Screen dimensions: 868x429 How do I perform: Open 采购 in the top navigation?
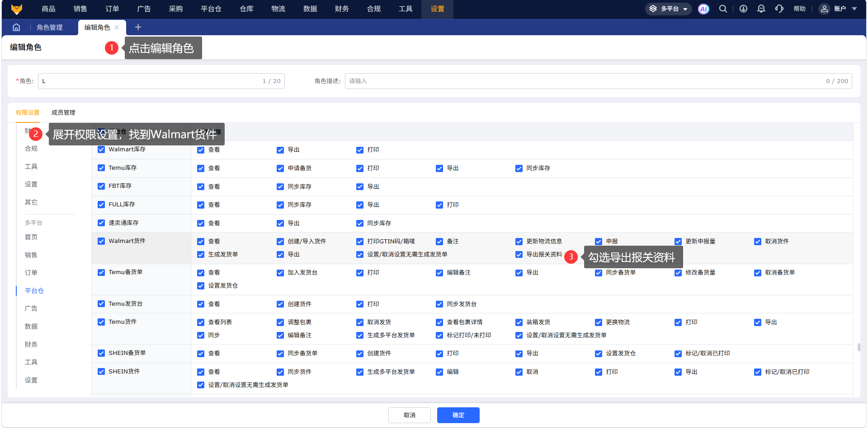(176, 9)
